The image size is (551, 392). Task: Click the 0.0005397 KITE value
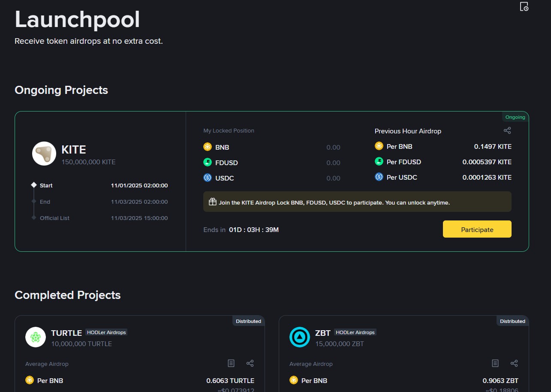[x=487, y=162]
